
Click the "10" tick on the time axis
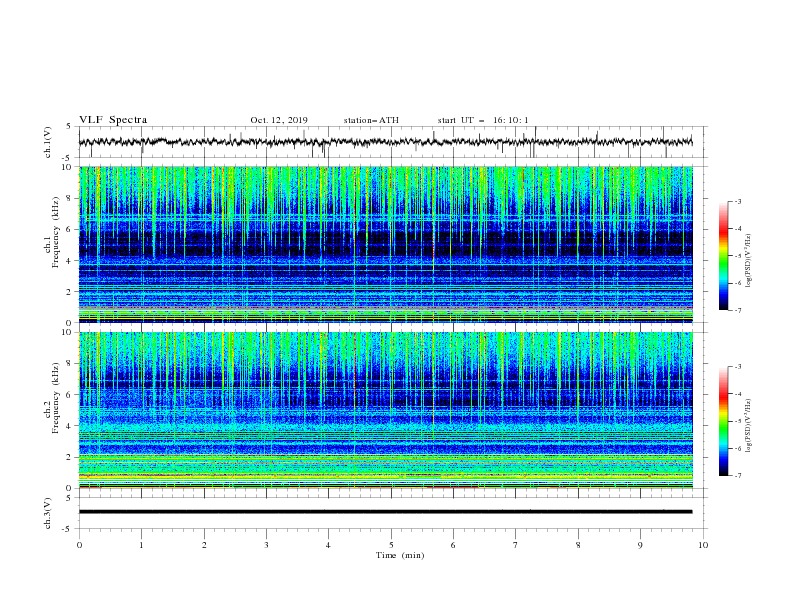point(703,545)
